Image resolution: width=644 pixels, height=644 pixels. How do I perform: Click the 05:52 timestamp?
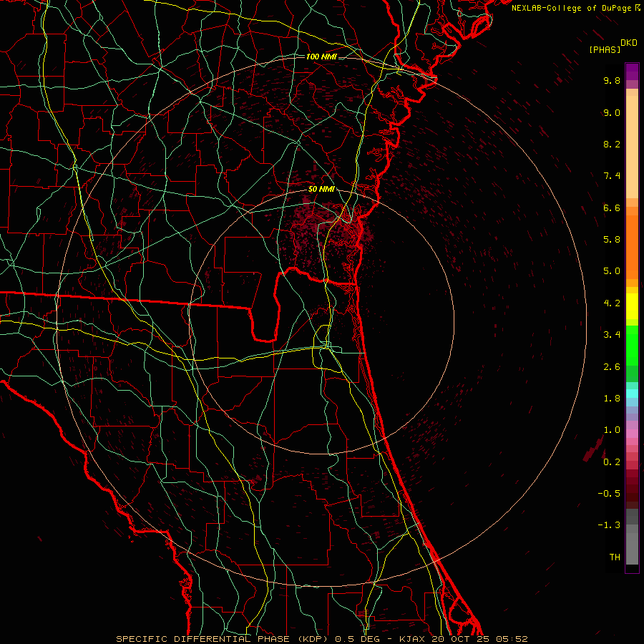[512, 639]
